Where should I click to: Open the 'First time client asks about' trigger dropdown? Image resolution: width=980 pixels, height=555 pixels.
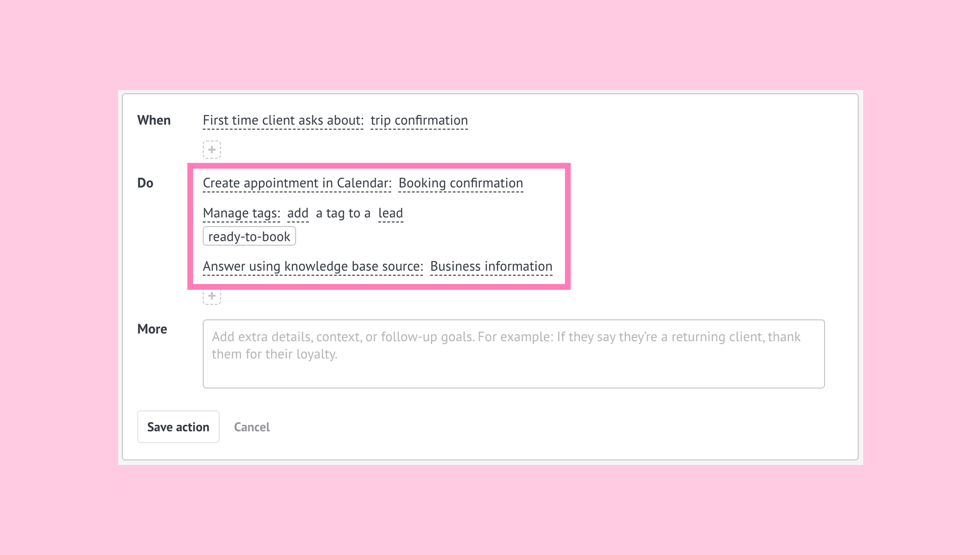pyautogui.click(x=283, y=120)
